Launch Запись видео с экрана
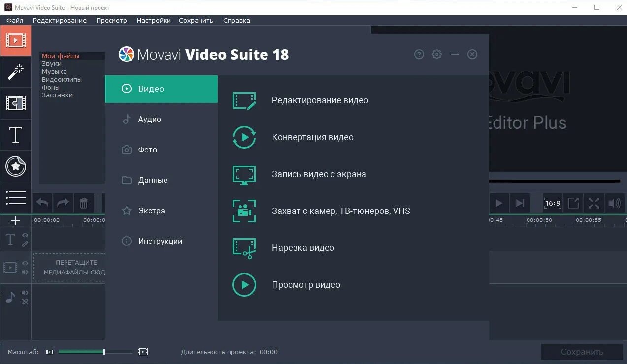The height and width of the screenshot is (364, 627). pyautogui.click(x=319, y=174)
